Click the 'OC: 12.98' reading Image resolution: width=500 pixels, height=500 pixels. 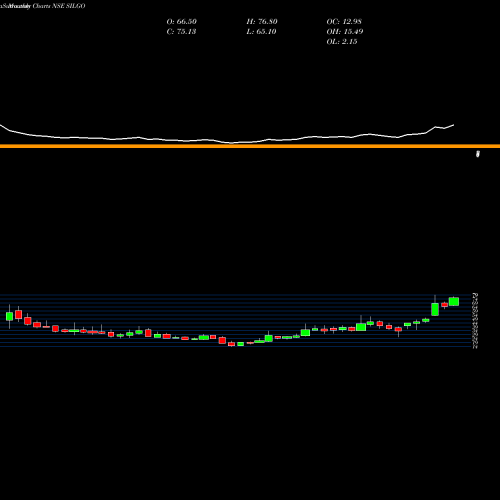[344, 21]
